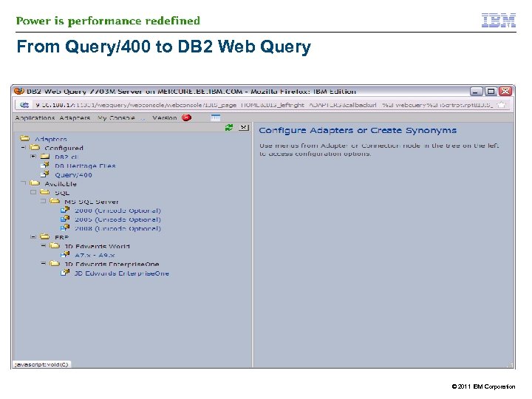Screen dimensions: 532x399
Task: Click the 2008 (Unicode Optional) adapter icon
Action: [x=65, y=228]
